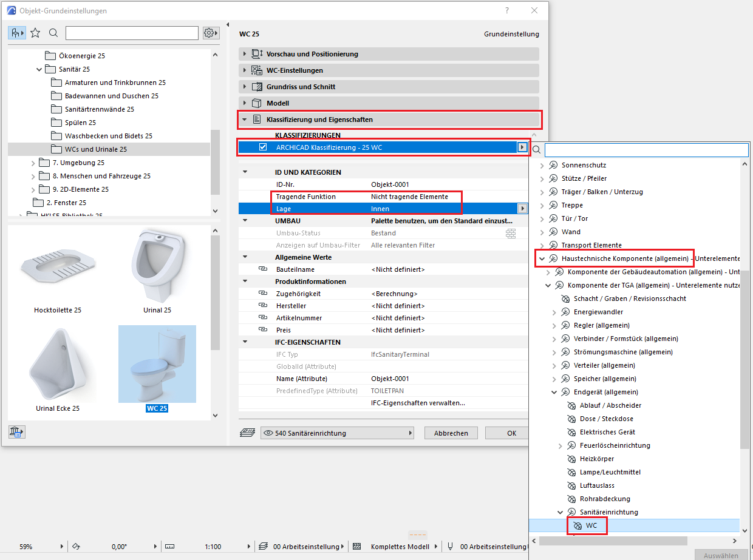Select the Waschbecken und Bidets 25 folder

pos(108,136)
